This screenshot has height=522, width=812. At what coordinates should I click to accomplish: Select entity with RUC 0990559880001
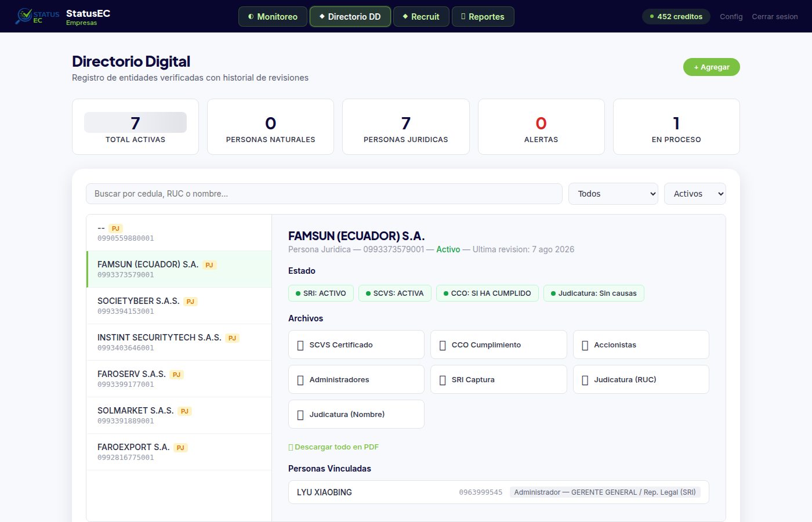[179, 233]
